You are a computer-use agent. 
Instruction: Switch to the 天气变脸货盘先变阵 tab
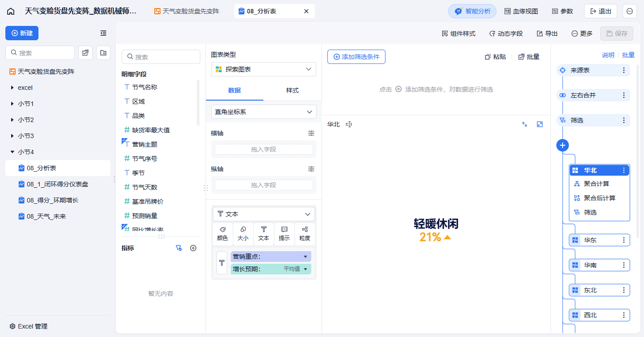point(187,11)
